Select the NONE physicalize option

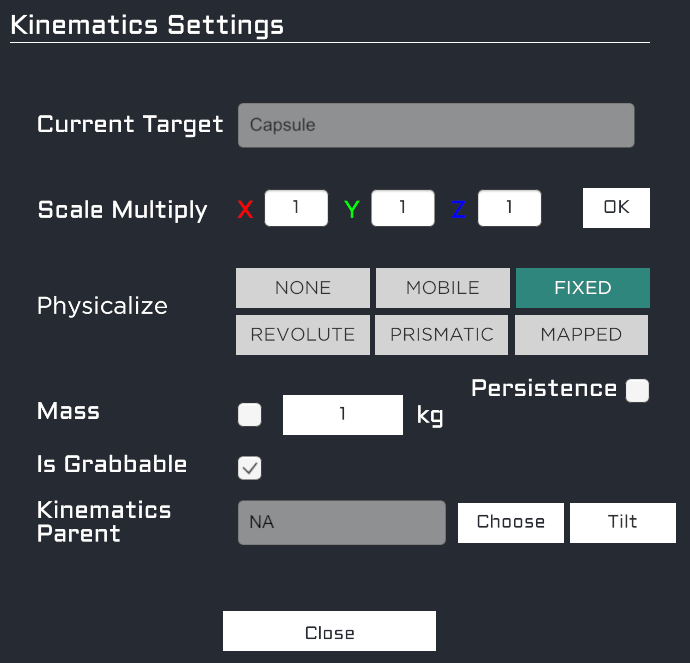point(303,288)
